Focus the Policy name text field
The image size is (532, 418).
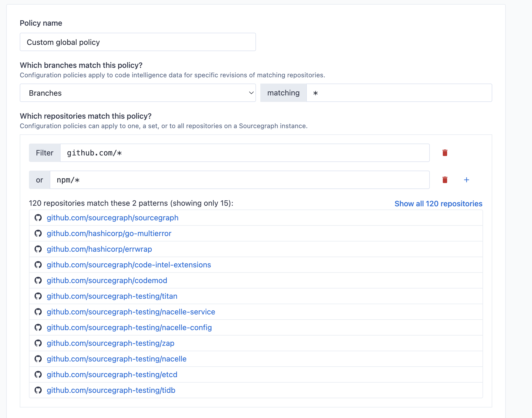point(138,42)
